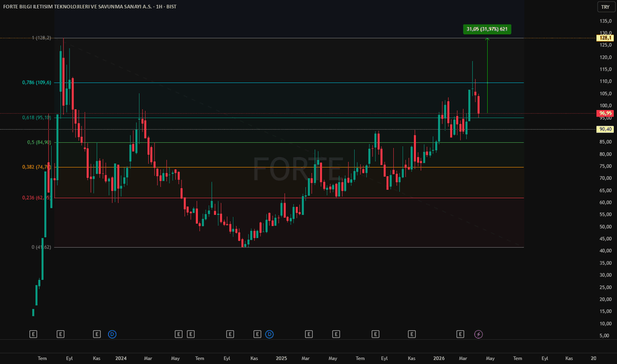Viewport: 617px width, 364px height.
Task: Click the 60,00 price scale label
Action: [606, 203]
